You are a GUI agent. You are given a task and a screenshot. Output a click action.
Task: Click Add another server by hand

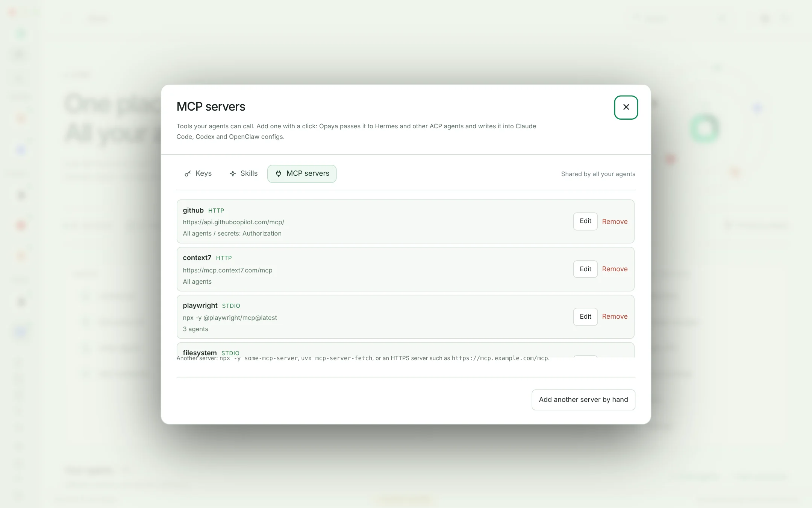coord(583,400)
